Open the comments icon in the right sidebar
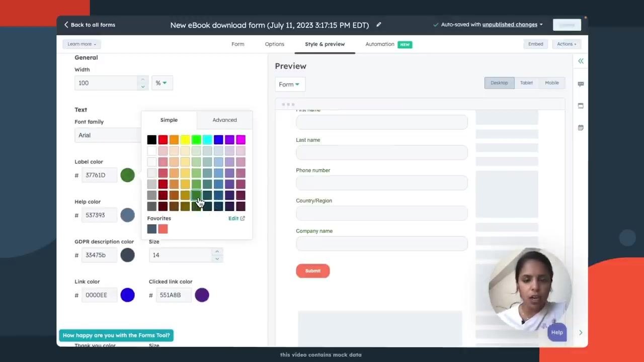 tap(581, 84)
